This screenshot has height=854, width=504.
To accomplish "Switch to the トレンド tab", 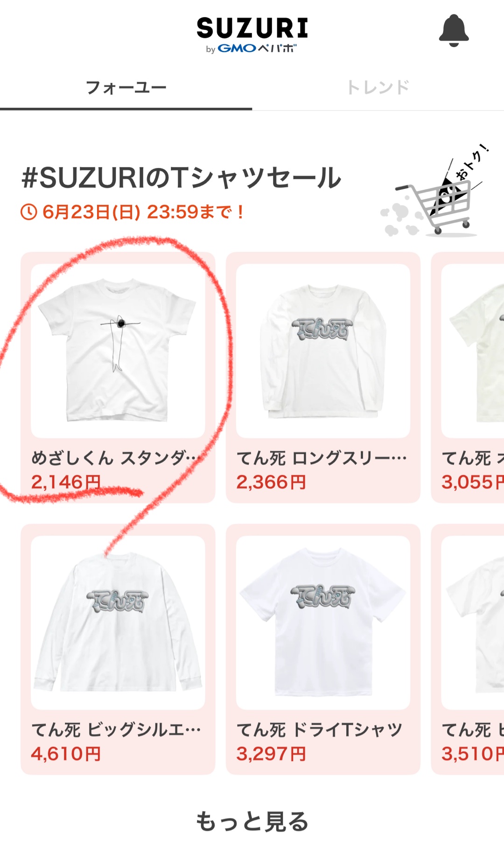I will point(378,87).
